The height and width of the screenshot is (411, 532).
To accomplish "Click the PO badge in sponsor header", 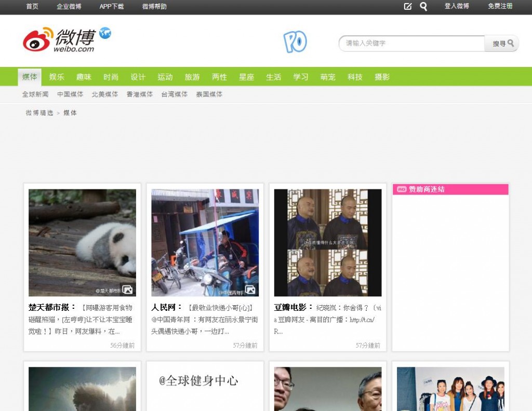I will [402, 189].
